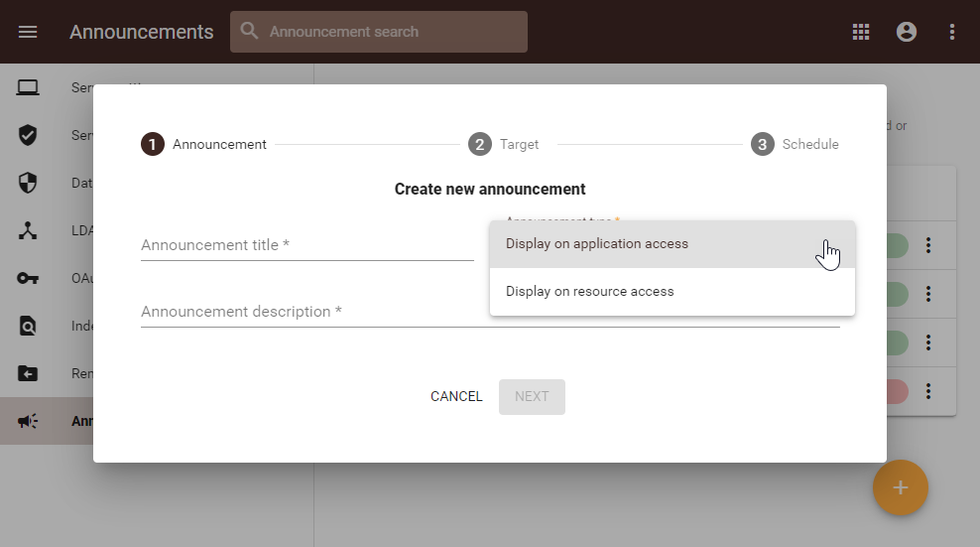Open the OAuth key icon
Screen dimensions: 980x547
28,278
